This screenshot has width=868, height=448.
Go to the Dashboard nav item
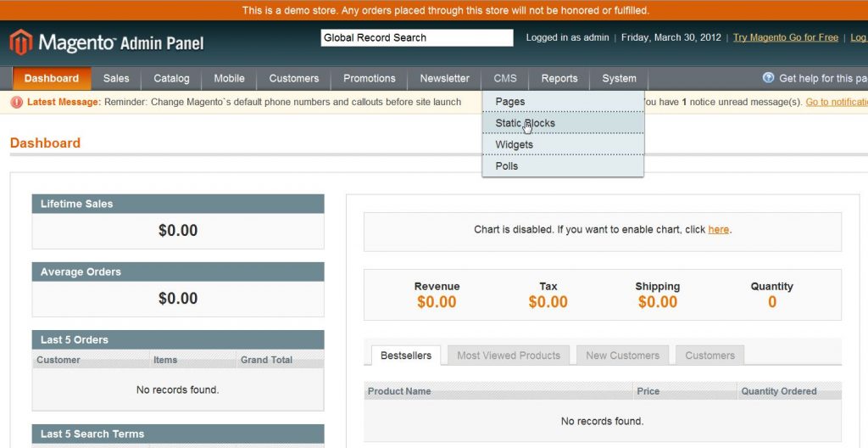click(x=51, y=78)
